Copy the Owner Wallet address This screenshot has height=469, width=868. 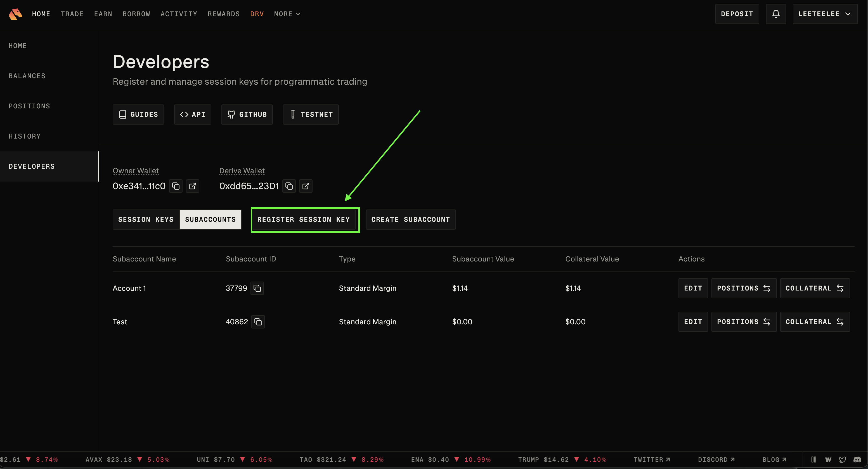[x=176, y=186]
